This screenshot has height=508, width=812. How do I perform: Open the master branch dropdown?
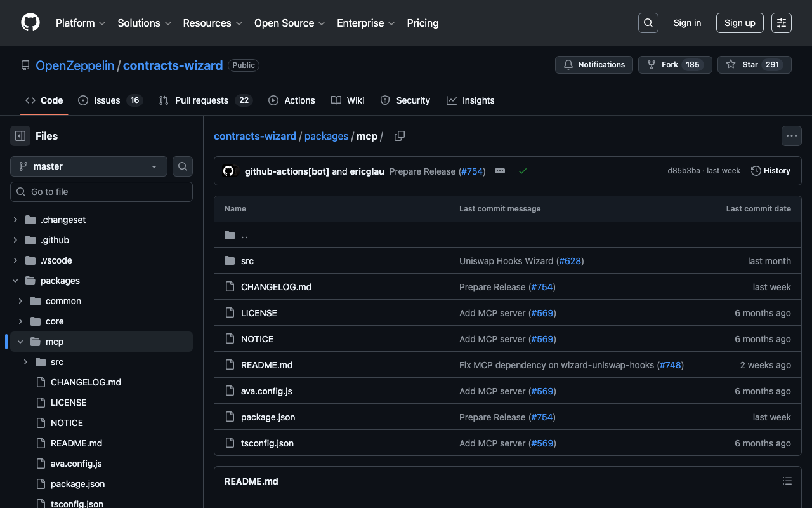(x=89, y=166)
